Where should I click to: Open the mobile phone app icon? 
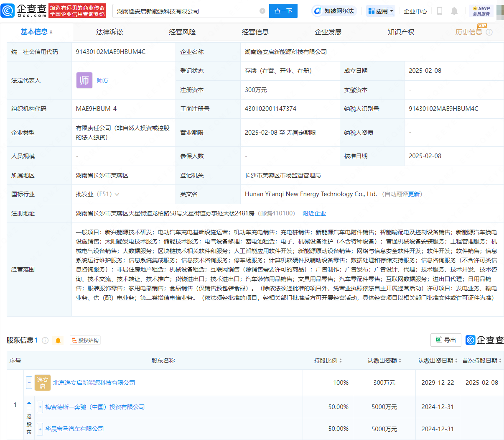click(x=439, y=11)
